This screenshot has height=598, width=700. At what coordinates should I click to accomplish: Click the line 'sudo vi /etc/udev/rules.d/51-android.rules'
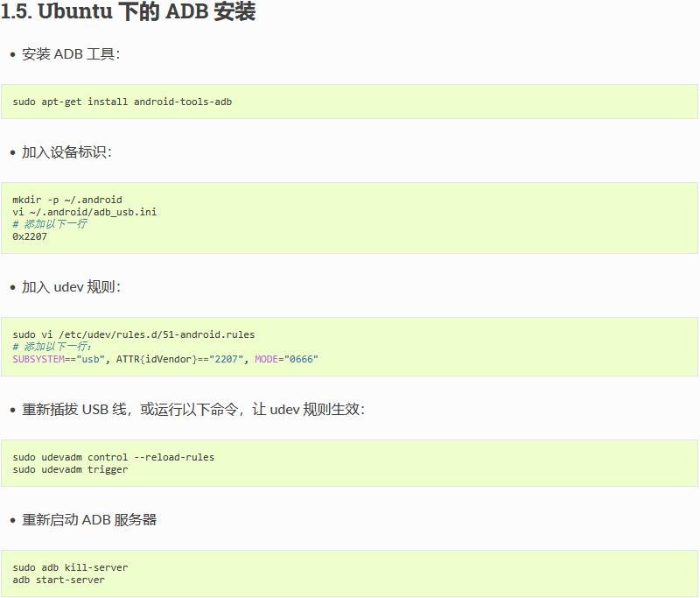134,334
